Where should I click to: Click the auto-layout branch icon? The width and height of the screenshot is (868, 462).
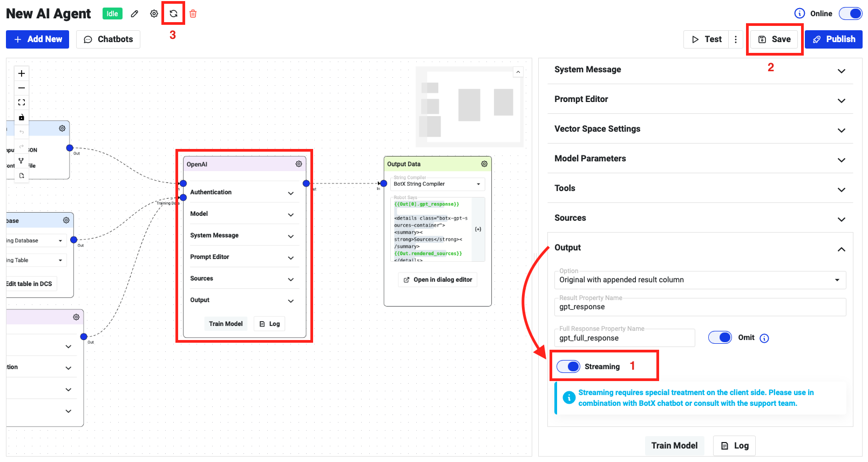[x=22, y=161]
